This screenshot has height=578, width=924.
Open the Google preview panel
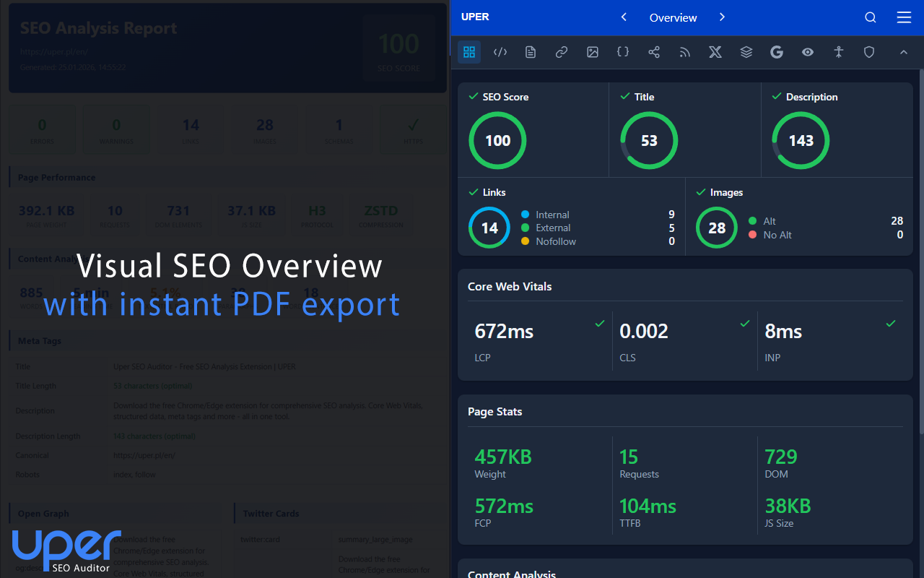[777, 52]
